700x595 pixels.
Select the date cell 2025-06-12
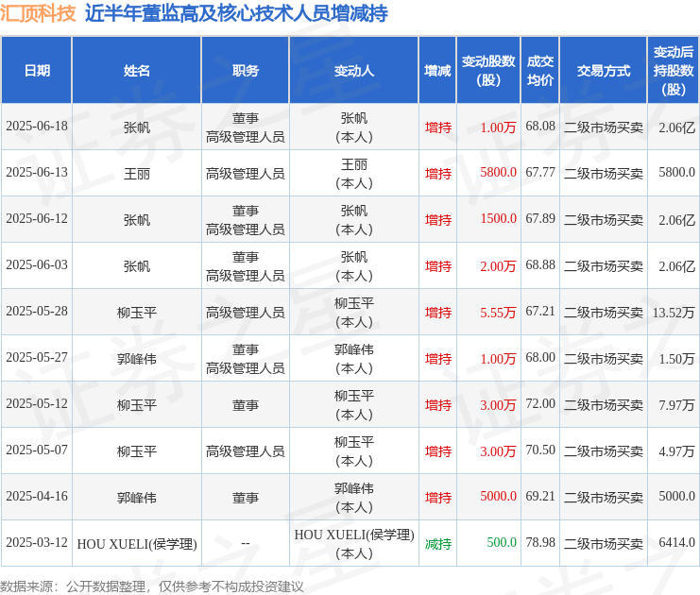[x=37, y=219]
